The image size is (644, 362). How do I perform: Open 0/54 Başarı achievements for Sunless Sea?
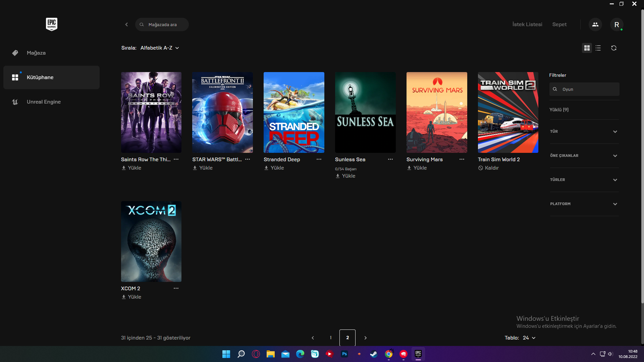[x=346, y=169]
